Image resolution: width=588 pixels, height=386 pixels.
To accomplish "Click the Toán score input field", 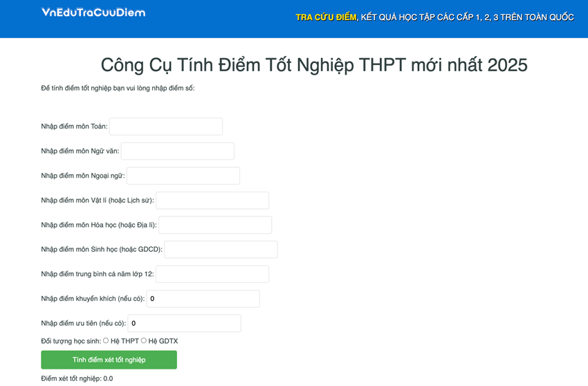I will [166, 127].
